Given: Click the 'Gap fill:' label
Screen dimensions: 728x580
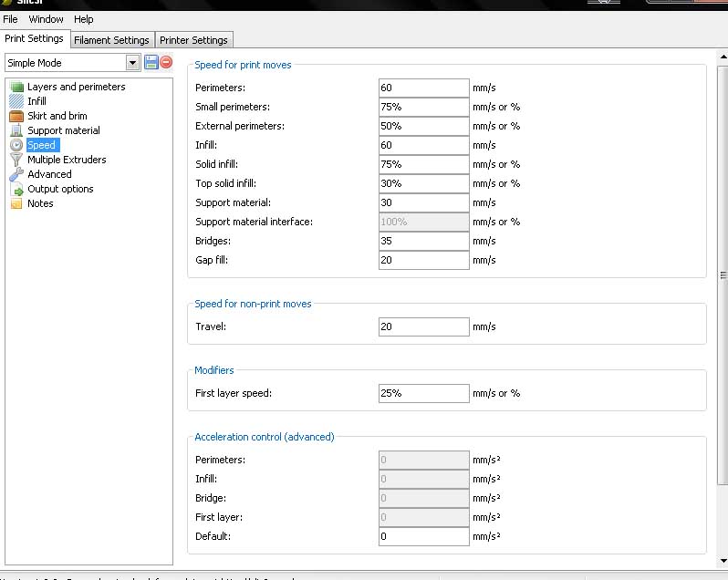Looking at the screenshot, I should pyautogui.click(x=212, y=260).
